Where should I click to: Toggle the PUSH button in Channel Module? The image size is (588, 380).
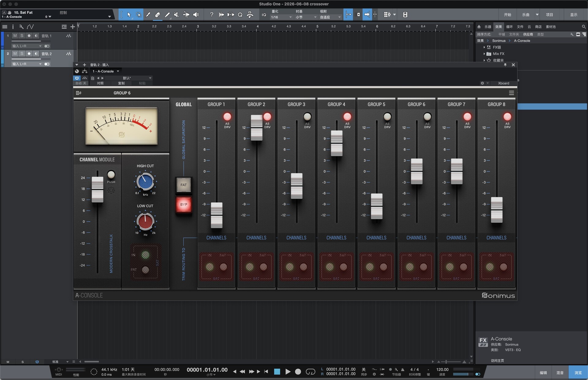pyautogui.click(x=111, y=174)
